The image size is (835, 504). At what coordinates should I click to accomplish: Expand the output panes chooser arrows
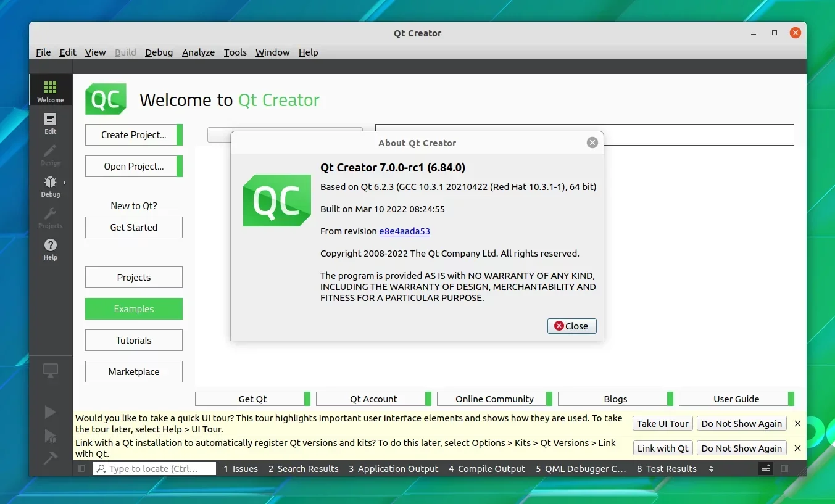coord(711,469)
